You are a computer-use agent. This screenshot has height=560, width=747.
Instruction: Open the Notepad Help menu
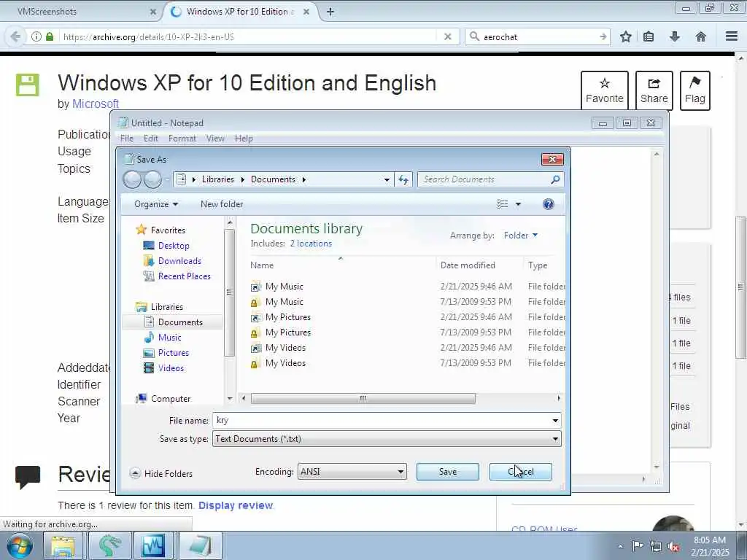point(244,139)
